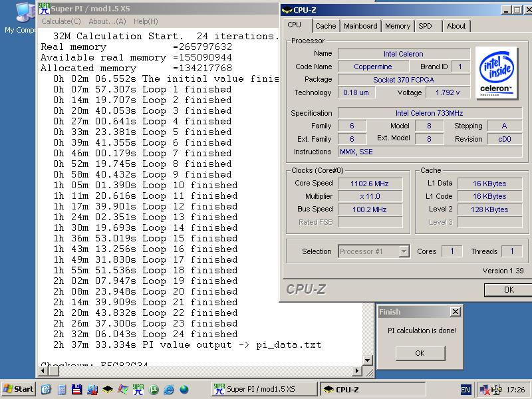Open uTorrent green quick launch icon
The image size is (532, 399).
click(x=154, y=390)
